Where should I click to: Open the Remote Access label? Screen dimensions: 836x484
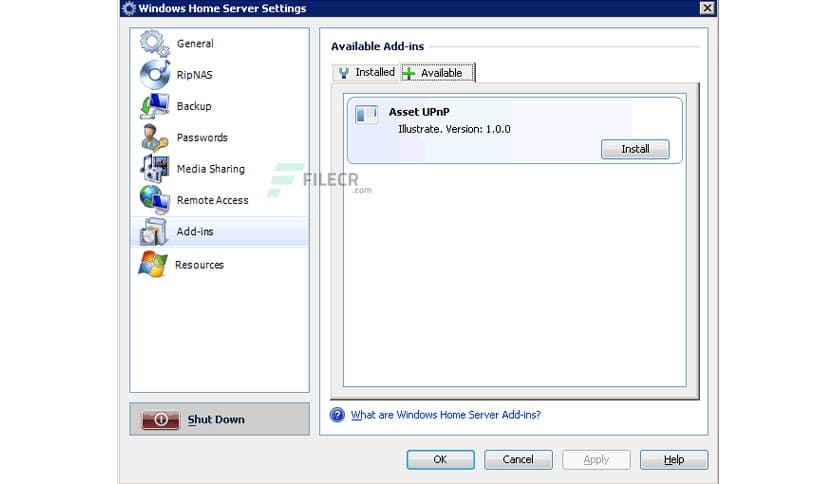coord(212,200)
